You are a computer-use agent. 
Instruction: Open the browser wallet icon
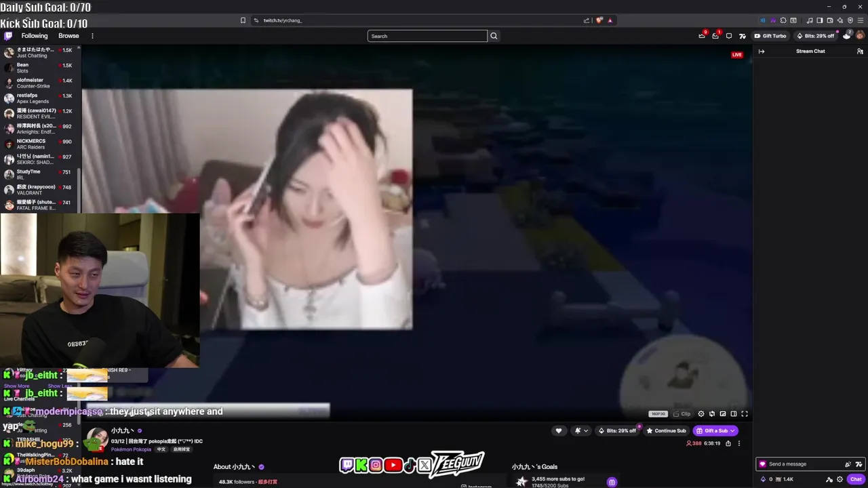point(830,20)
